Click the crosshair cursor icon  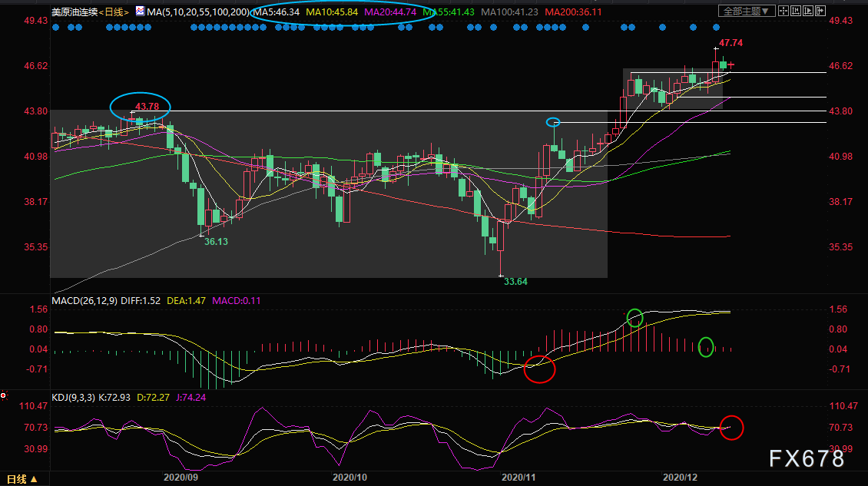click(784, 11)
